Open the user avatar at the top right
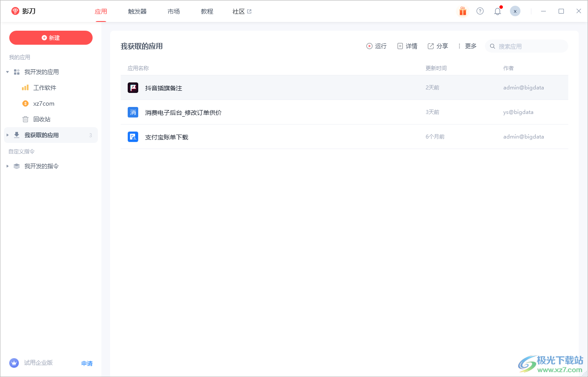Image resolution: width=588 pixels, height=377 pixels. coord(515,11)
